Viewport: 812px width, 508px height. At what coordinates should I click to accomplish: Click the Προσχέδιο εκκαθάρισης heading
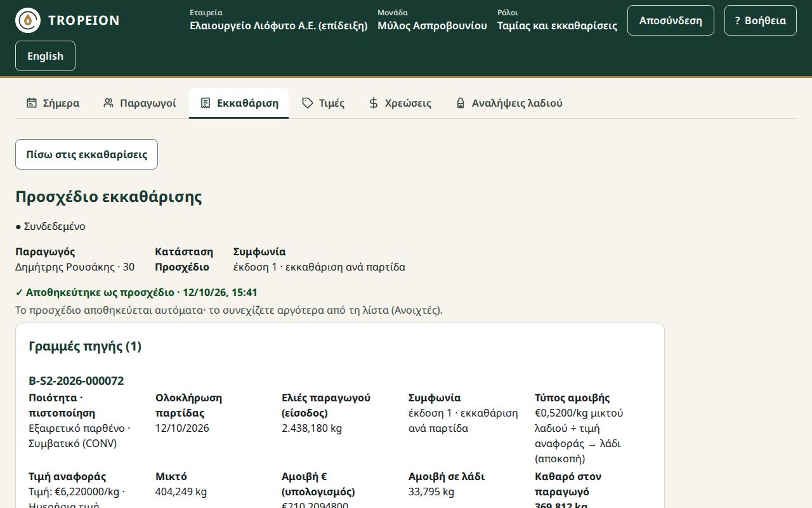coord(108,197)
